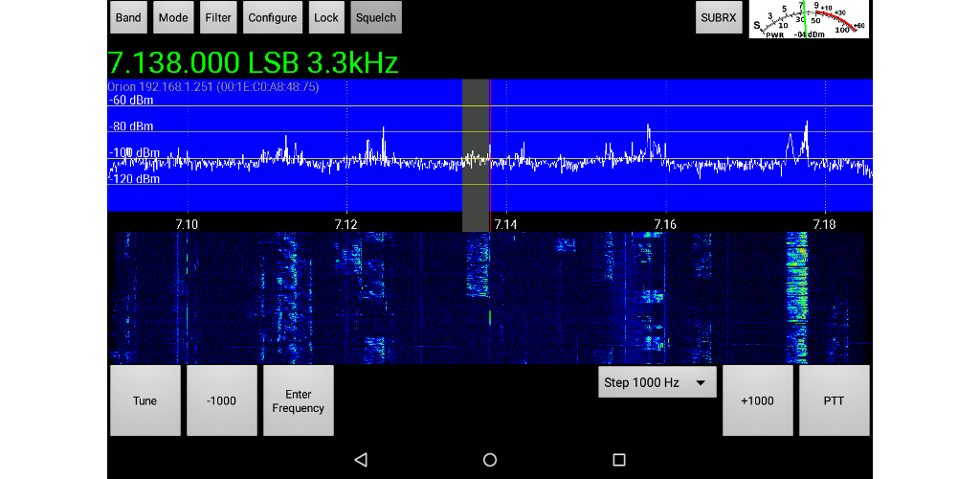Step down with the -1000 button
This screenshot has width=980, height=479.
222,400
